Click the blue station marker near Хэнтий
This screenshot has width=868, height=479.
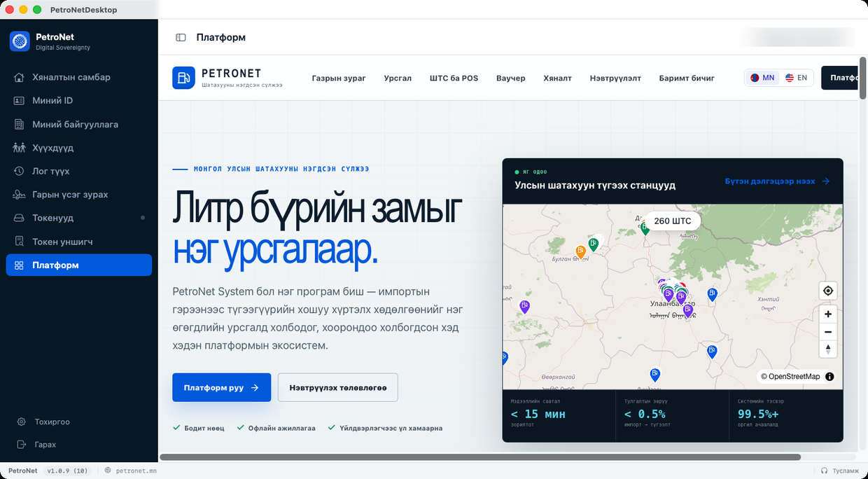713,294
